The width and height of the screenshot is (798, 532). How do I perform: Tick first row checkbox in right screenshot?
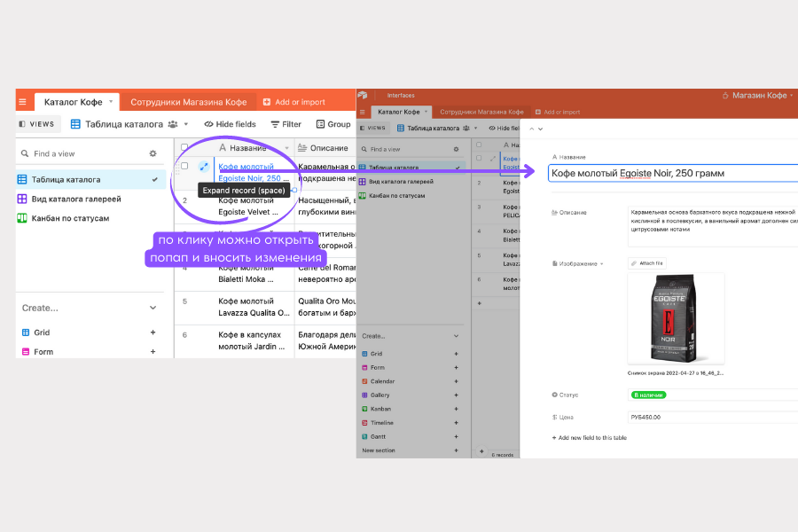[479, 159]
